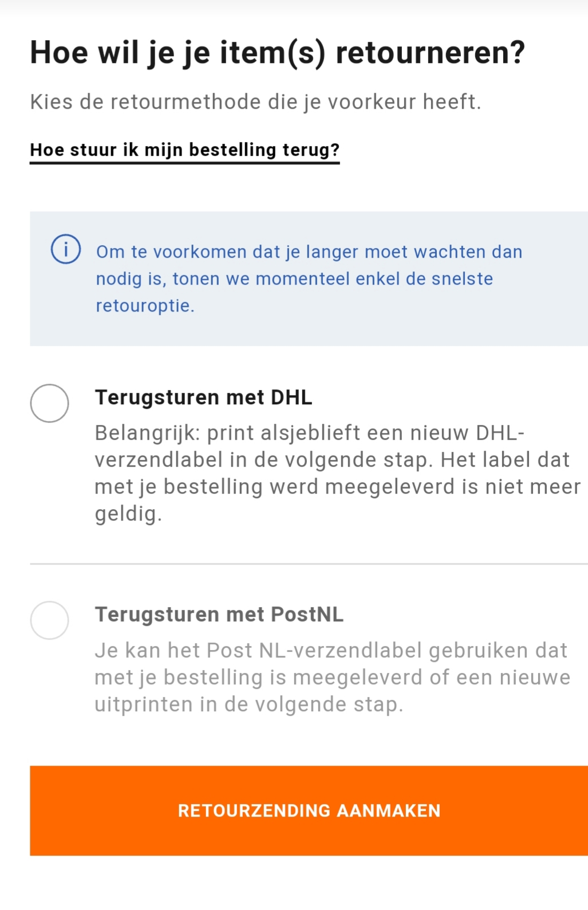Select the Terugsturen met DHL radio button
Viewport: 588px width, 910px height.
click(50, 403)
